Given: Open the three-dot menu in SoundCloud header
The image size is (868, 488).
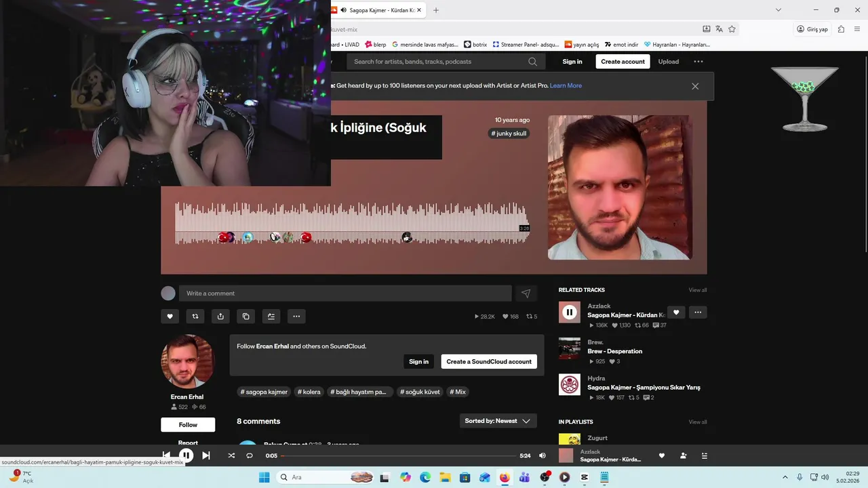Looking at the screenshot, I should coord(698,62).
